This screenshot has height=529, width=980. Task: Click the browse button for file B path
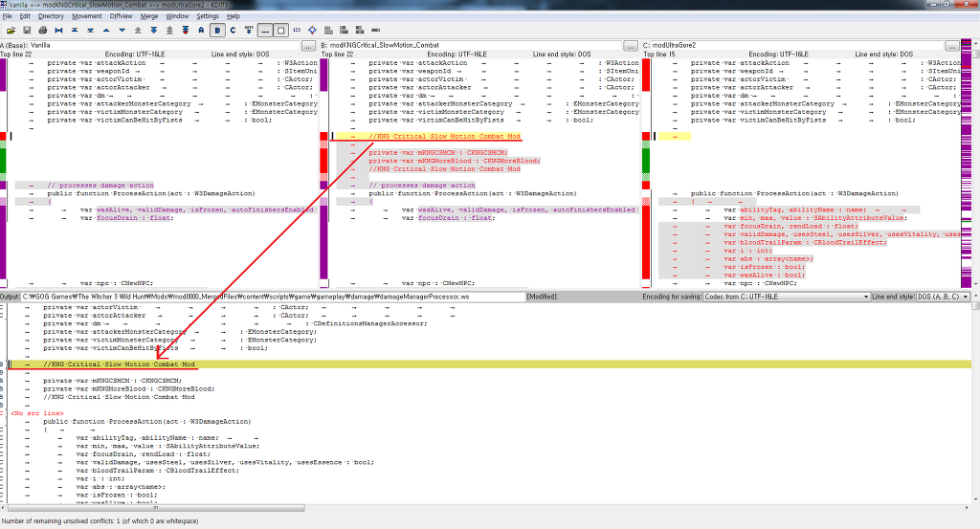point(630,45)
